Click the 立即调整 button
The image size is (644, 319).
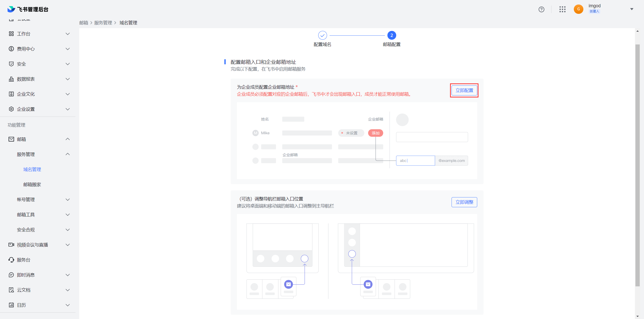pyautogui.click(x=464, y=202)
